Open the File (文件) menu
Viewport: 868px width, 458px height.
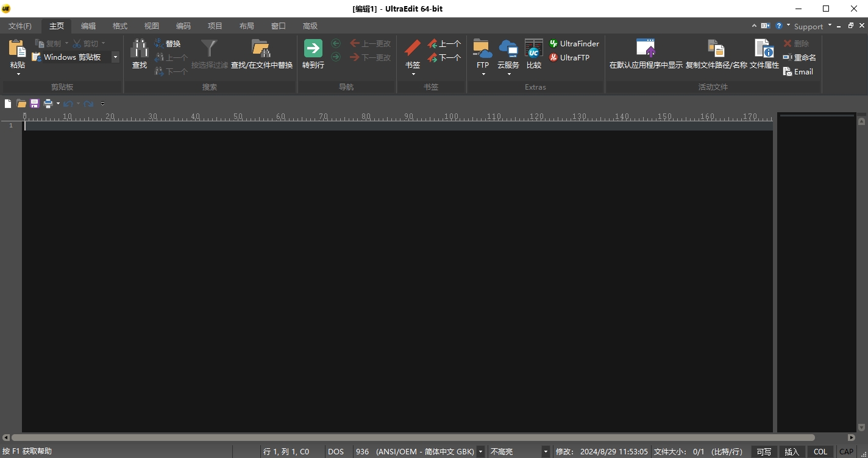(x=20, y=26)
